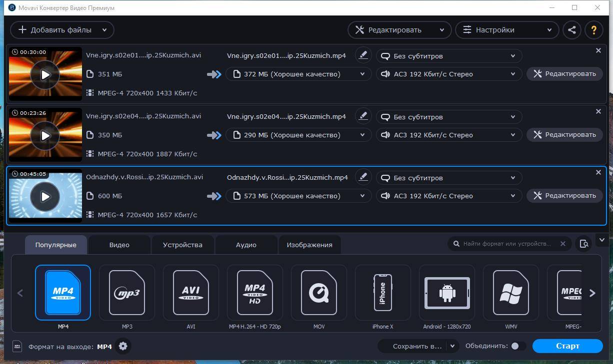613x364 pixels.
Task: Toggle the Объединить merge switch
Action: [517, 346]
